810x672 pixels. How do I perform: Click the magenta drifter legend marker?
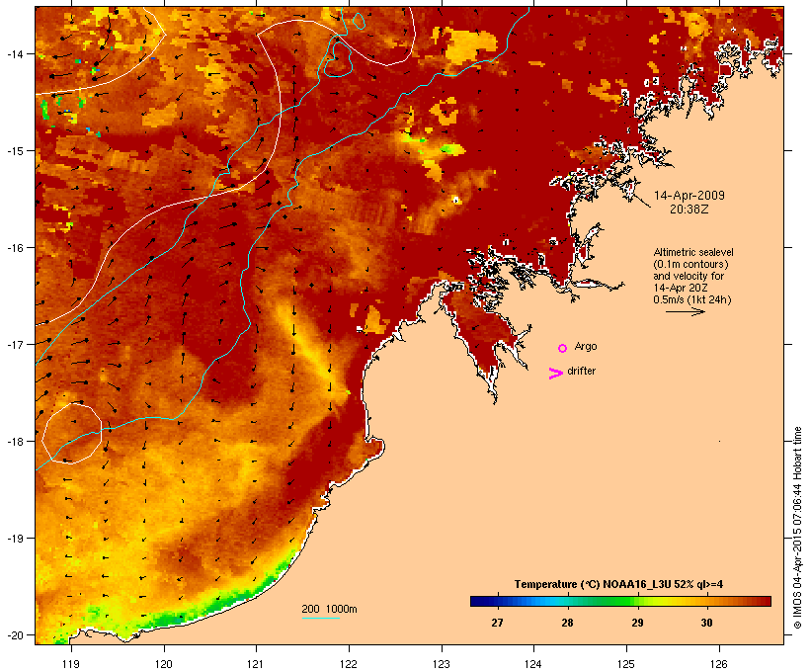tap(556, 374)
